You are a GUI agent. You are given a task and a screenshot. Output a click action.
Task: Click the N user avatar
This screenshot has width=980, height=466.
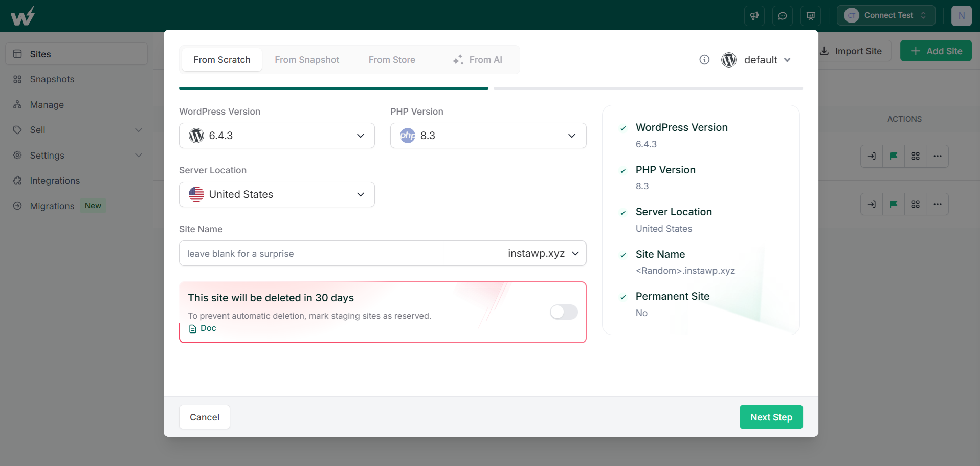(962, 16)
